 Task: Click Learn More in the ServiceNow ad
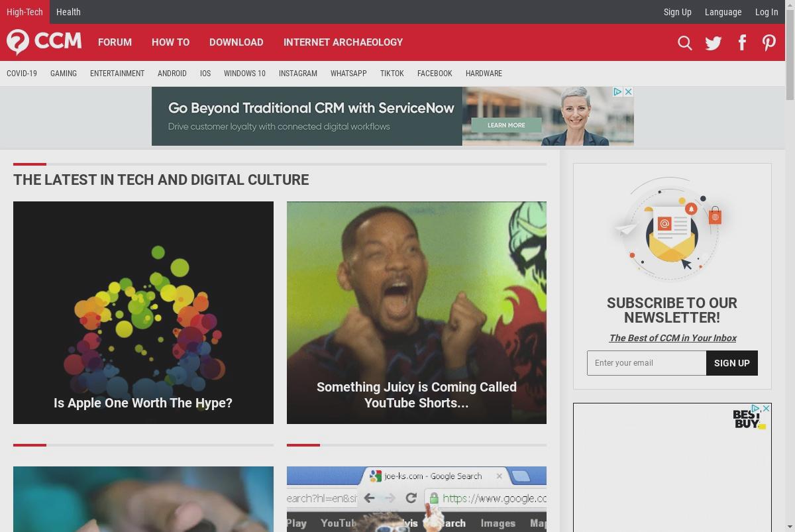click(506, 125)
